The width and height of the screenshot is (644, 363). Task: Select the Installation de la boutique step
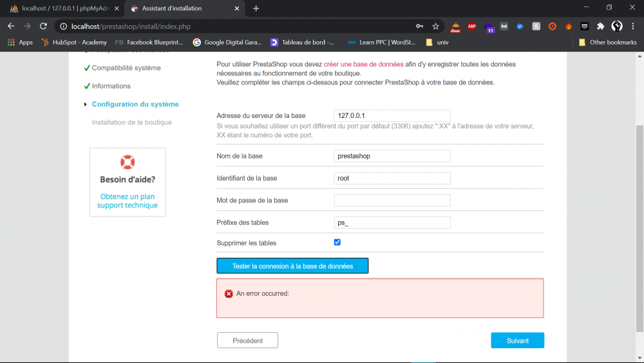(x=132, y=122)
